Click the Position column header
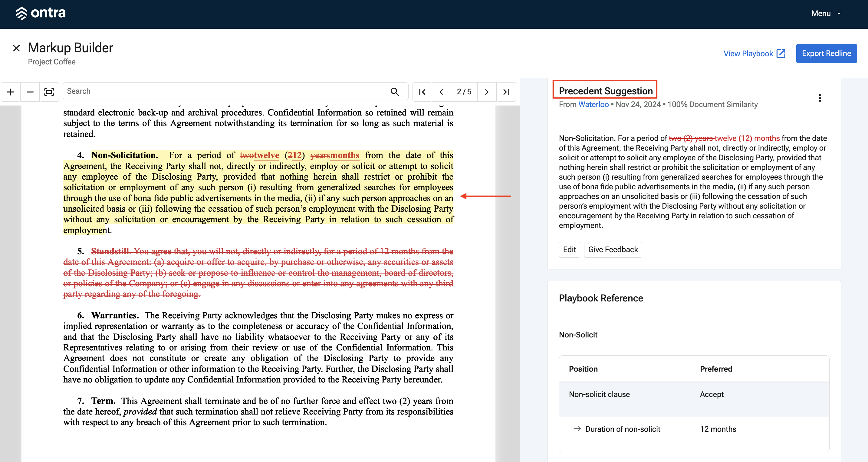This screenshot has width=868, height=462. 583,369
